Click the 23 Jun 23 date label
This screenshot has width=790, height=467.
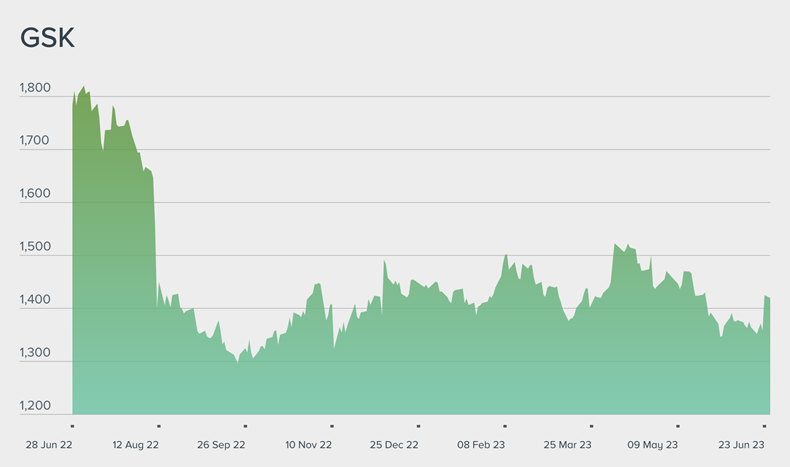click(741, 445)
